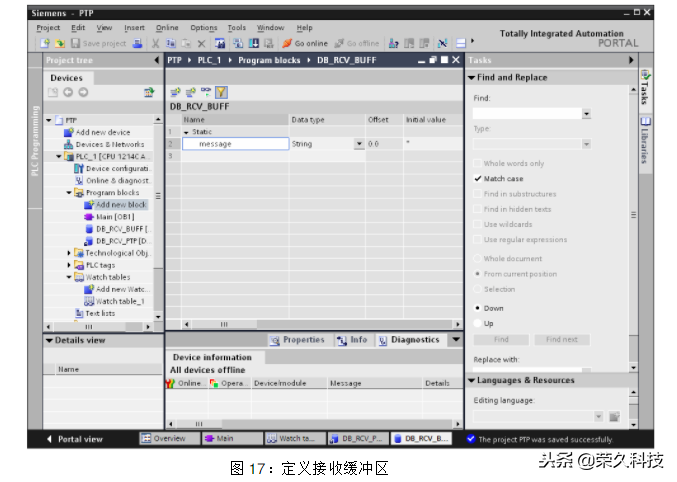
Task: Click the New project toolbar icon
Action: [x=45, y=43]
